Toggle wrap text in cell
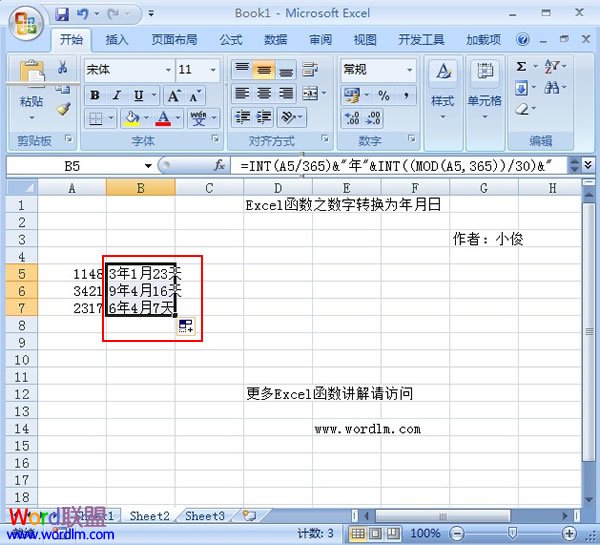Screen dimensions: 600x545 tap(310, 69)
